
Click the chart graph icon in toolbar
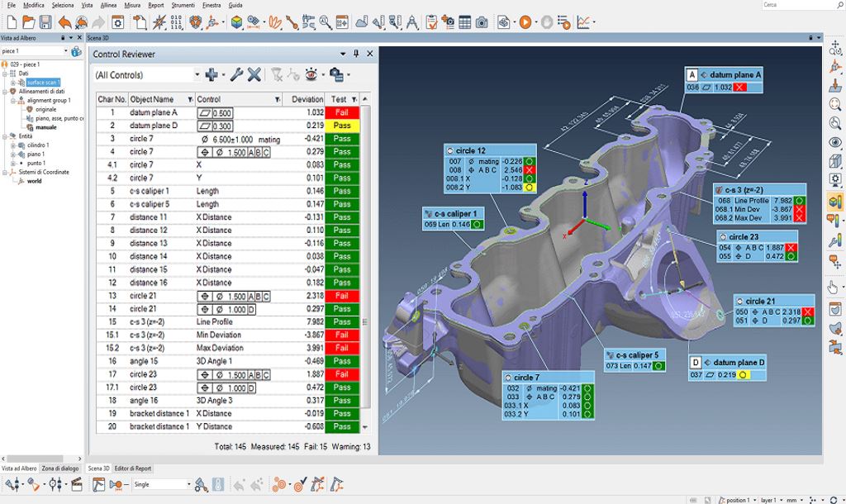click(585, 22)
